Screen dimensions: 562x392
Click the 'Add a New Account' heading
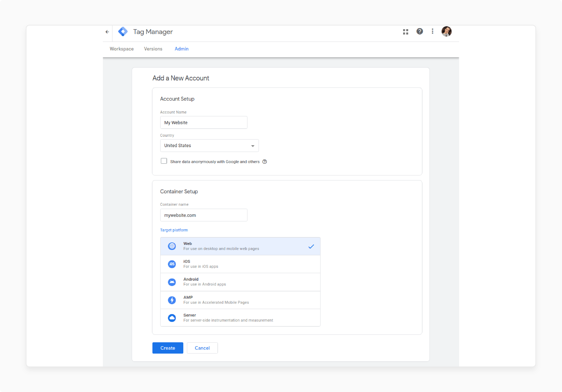coord(181,78)
